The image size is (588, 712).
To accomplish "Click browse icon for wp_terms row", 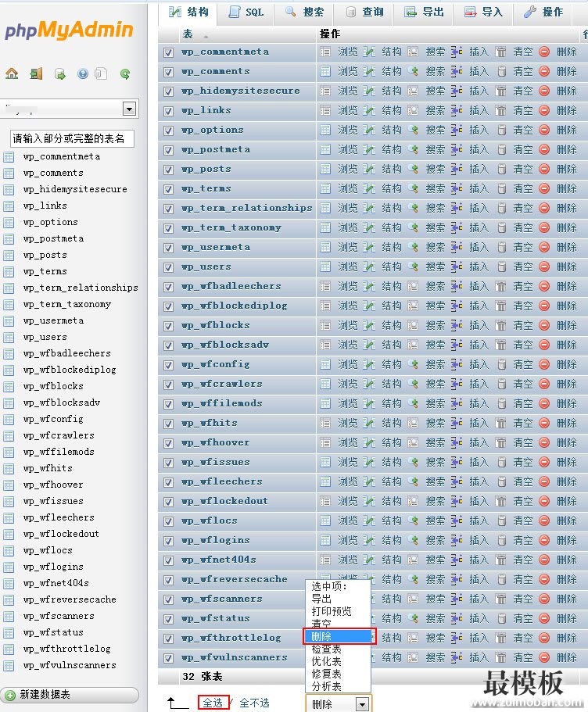I will 325,188.
